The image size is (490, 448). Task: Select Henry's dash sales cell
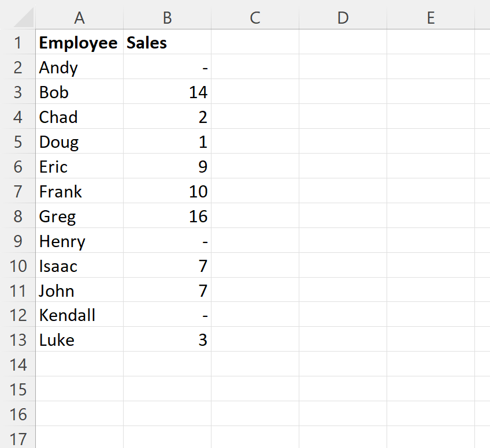pos(167,241)
